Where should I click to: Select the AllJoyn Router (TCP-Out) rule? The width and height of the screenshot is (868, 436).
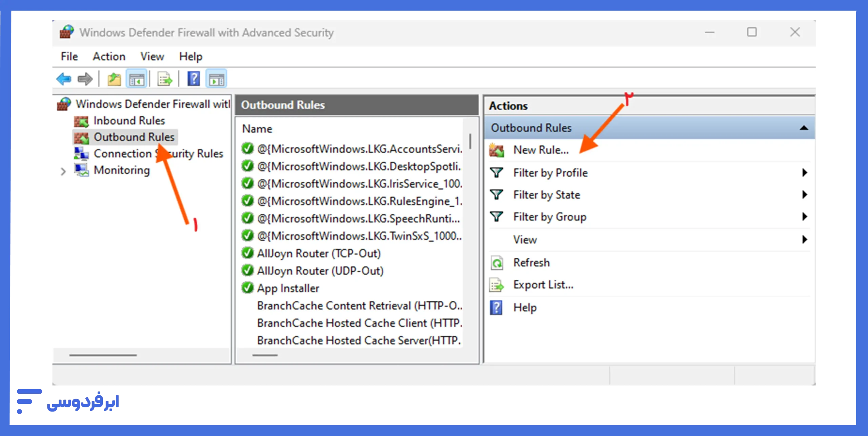pyautogui.click(x=319, y=254)
